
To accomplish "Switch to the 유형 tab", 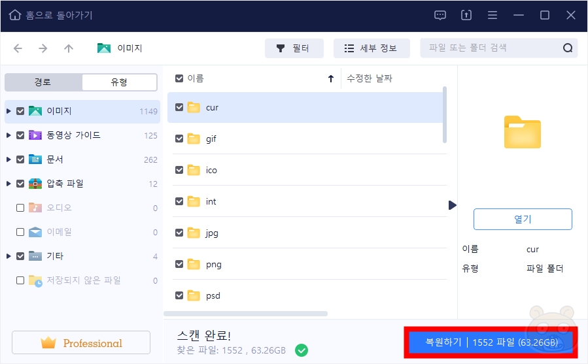I will [x=119, y=82].
